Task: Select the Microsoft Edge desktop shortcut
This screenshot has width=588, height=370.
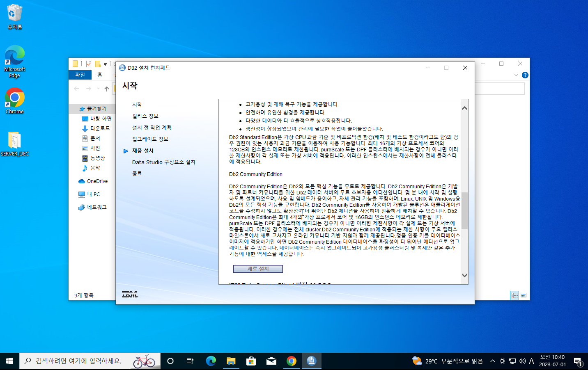Action: [15, 62]
